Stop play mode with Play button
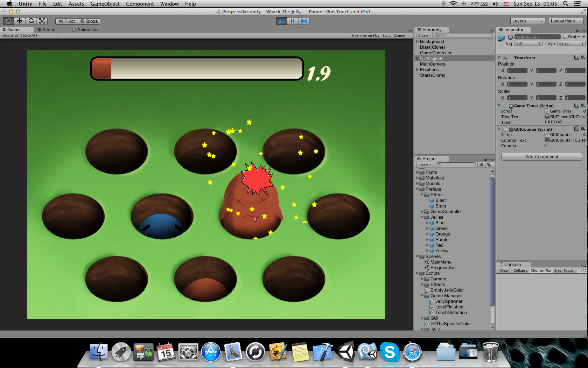Image resolution: width=588 pixels, height=368 pixels. pyautogui.click(x=281, y=21)
